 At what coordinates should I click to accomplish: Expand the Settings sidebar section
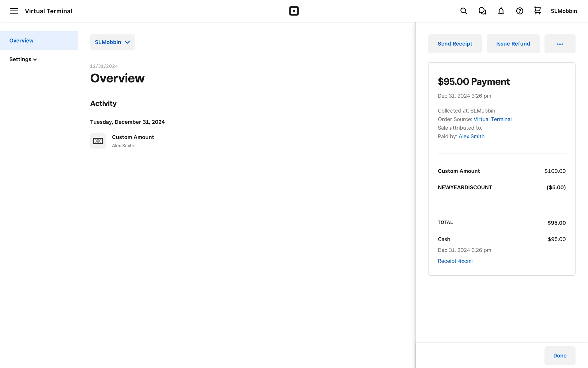[23, 59]
